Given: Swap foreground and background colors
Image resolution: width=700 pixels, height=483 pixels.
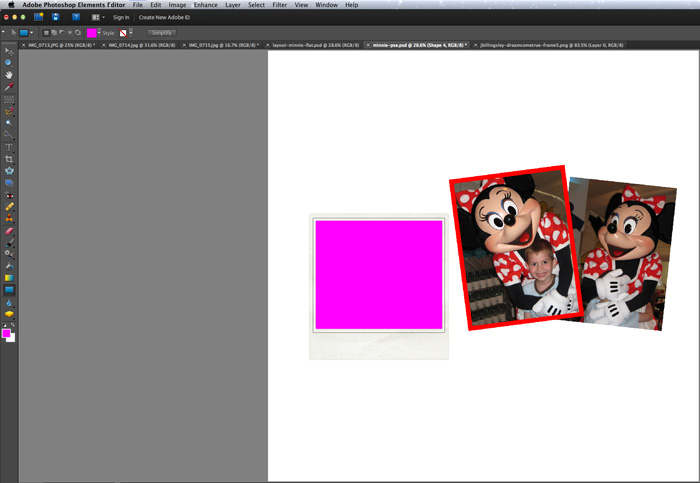Looking at the screenshot, I should click(12, 325).
